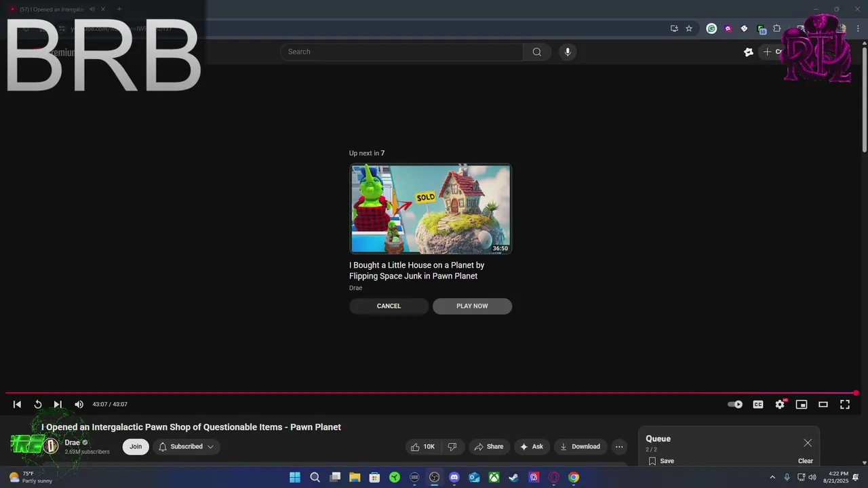Open the Ask AI button

(x=532, y=447)
